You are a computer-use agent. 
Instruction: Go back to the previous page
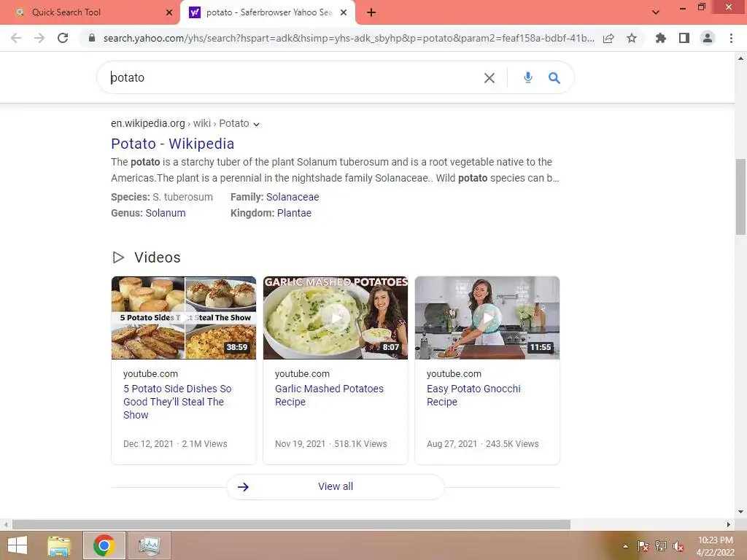16,38
